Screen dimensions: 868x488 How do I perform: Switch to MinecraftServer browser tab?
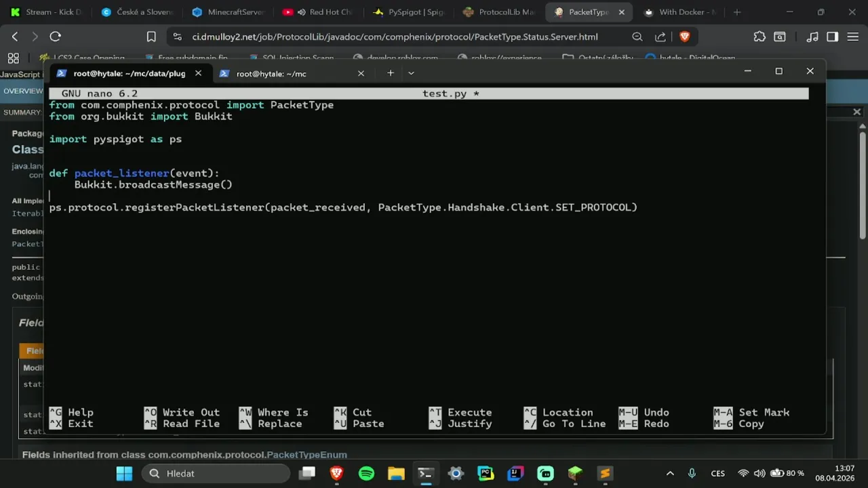(x=229, y=12)
